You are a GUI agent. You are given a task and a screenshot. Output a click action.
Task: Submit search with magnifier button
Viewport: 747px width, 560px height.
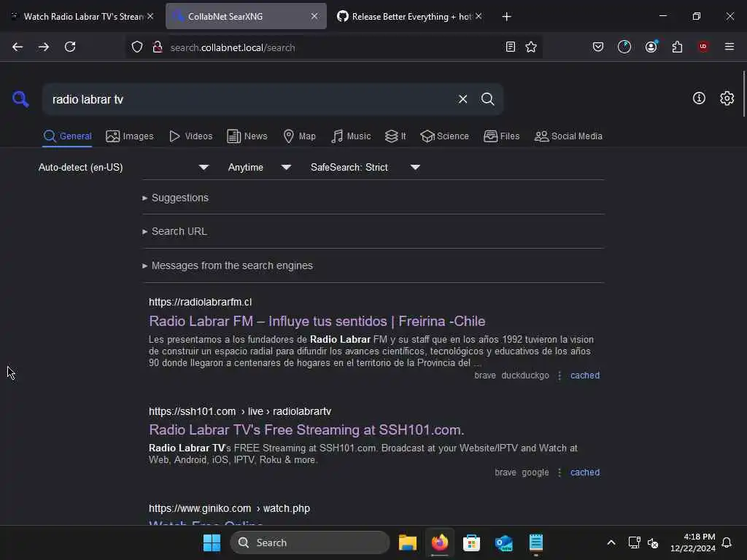[487, 99]
